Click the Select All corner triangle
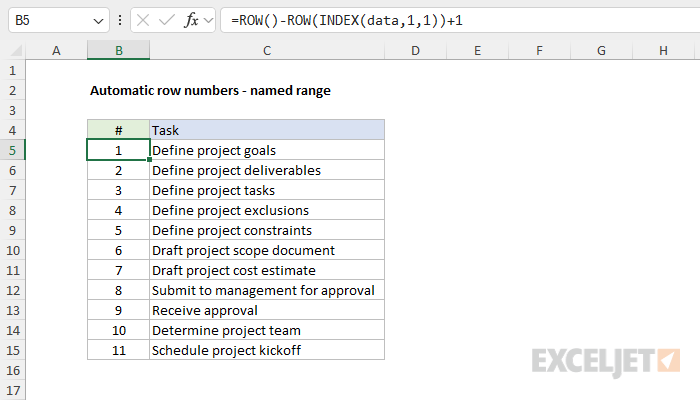700x400 pixels. [16, 50]
